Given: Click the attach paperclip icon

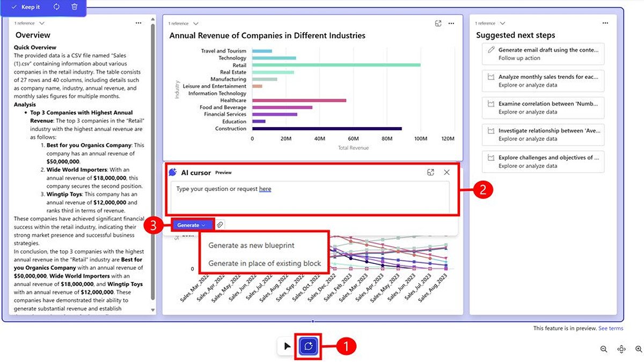Looking at the screenshot, I should (x=220, y=225).
